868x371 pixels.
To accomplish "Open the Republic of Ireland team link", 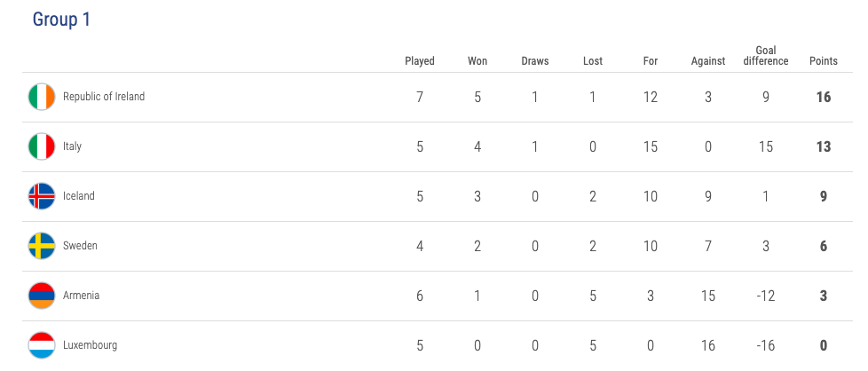I will click(x=104, y=97).
